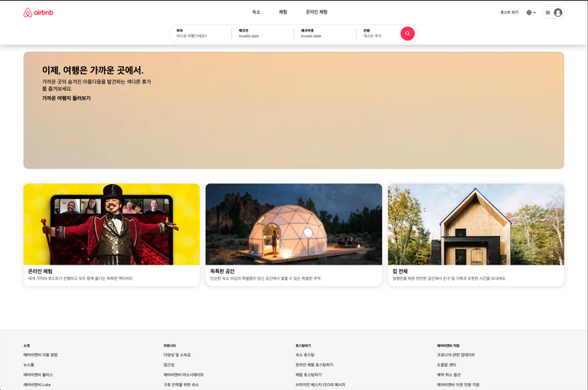The width and height of the screenshot is (588, 390).
Task: Click the 호스트 되기 link
Action: pyautogui.click(x=509, y=12)
